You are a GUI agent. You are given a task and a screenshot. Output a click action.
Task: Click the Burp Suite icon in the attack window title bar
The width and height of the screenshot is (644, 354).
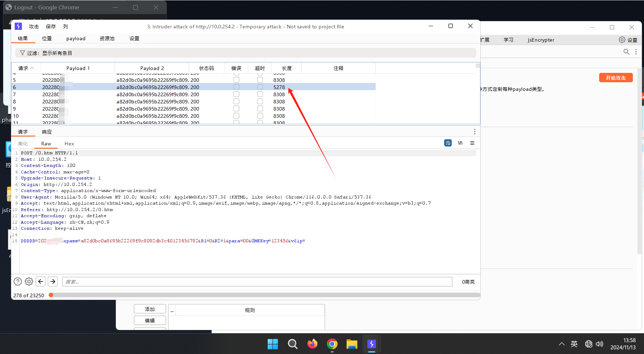18,26
